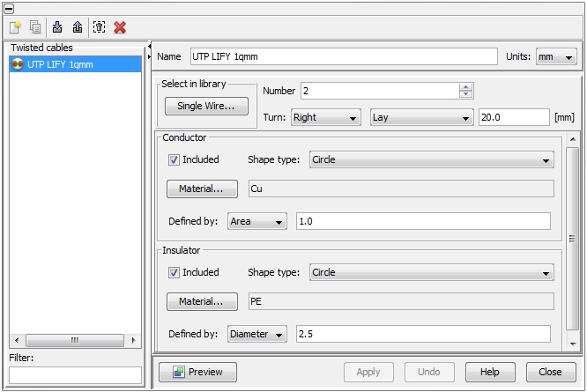Screen dimensions: 587x392
Task: Increase Number with the spinner up arrow
Action: point(466,87)
